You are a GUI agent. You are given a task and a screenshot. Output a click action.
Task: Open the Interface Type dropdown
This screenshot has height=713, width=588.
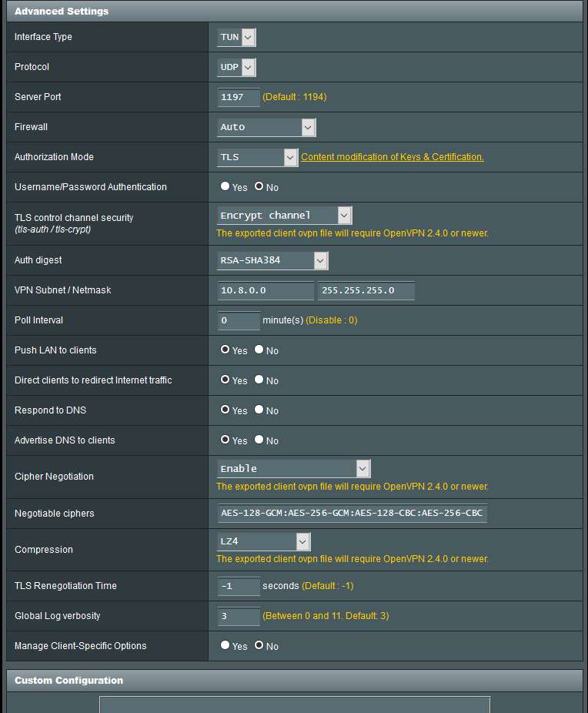[x=237, y=37]
